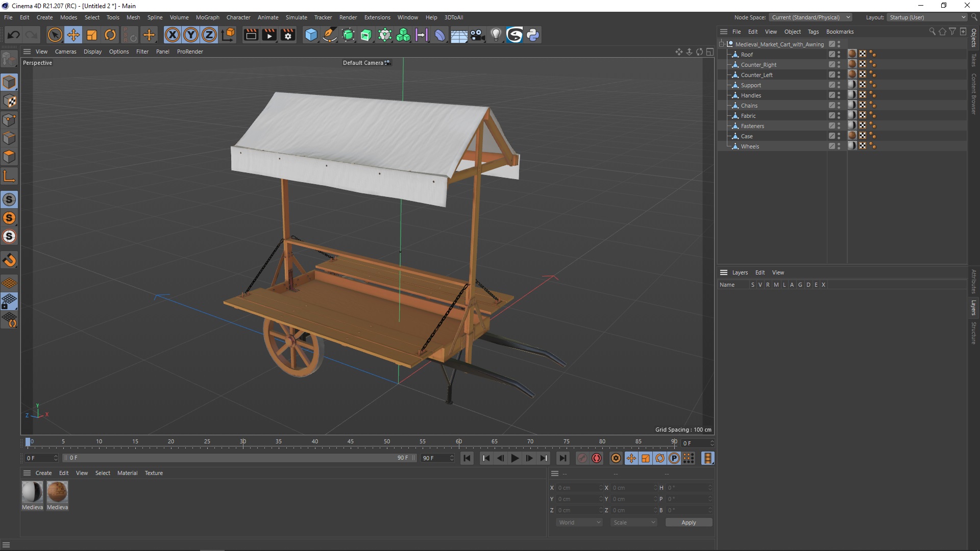Click X position input field
This screenshot has height=551, width=980.
click(x=578, y=488)
